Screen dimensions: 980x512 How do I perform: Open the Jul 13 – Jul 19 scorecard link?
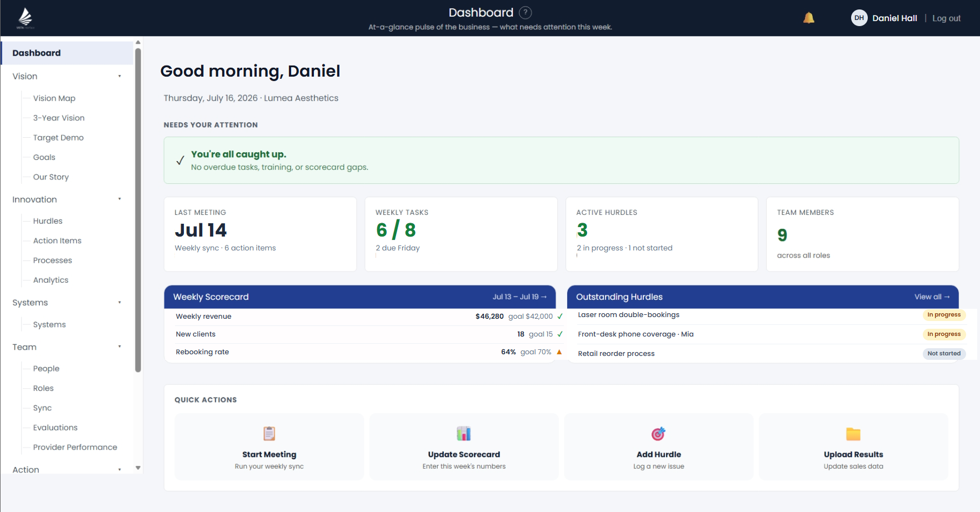(x=519, y=297)
